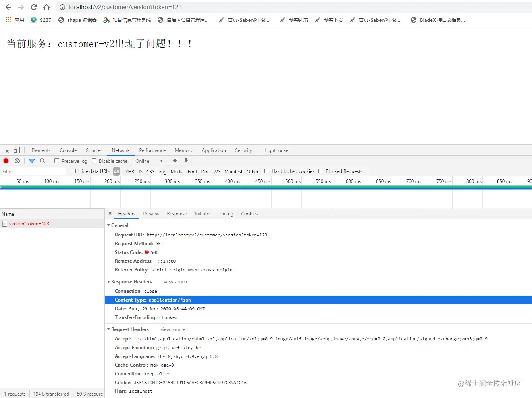View source of Request Headers

(173, 329)
